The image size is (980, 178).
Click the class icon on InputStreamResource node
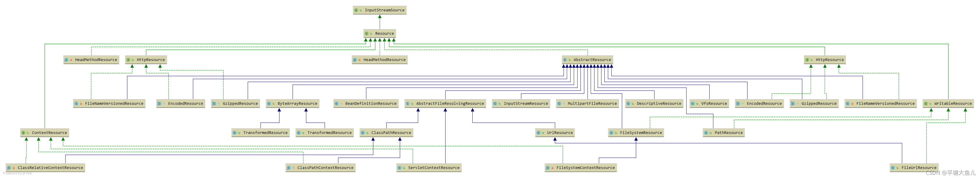[x=495, y=104]
